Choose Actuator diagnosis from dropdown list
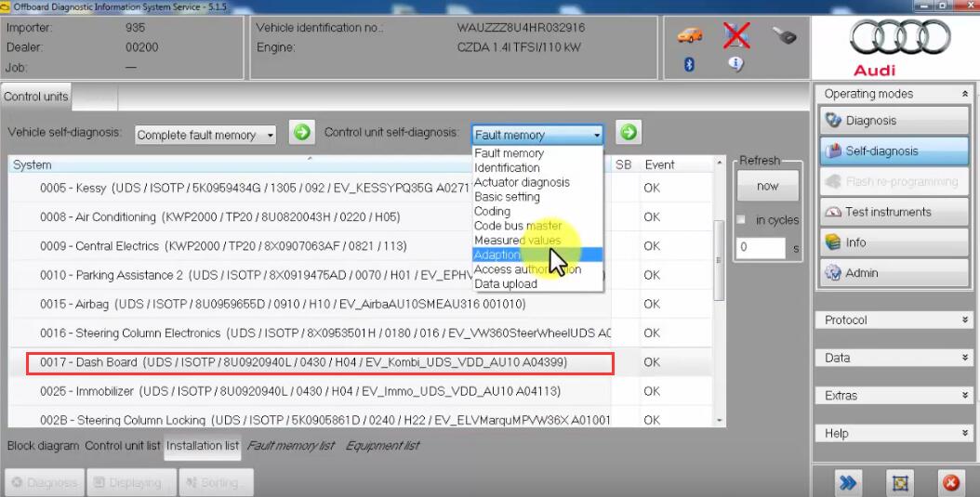The image size is (980, 497). point(537,182)
